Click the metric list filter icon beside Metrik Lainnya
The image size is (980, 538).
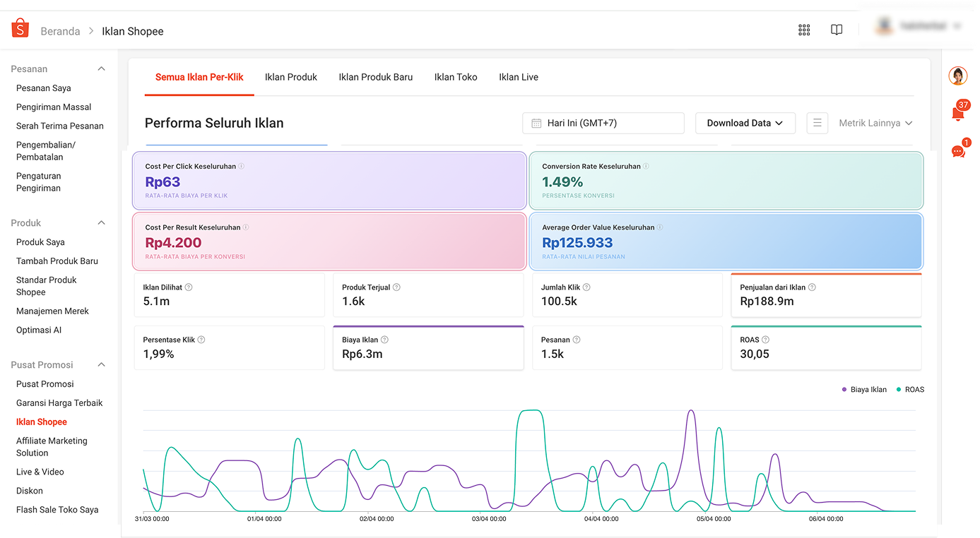point(817,122)
